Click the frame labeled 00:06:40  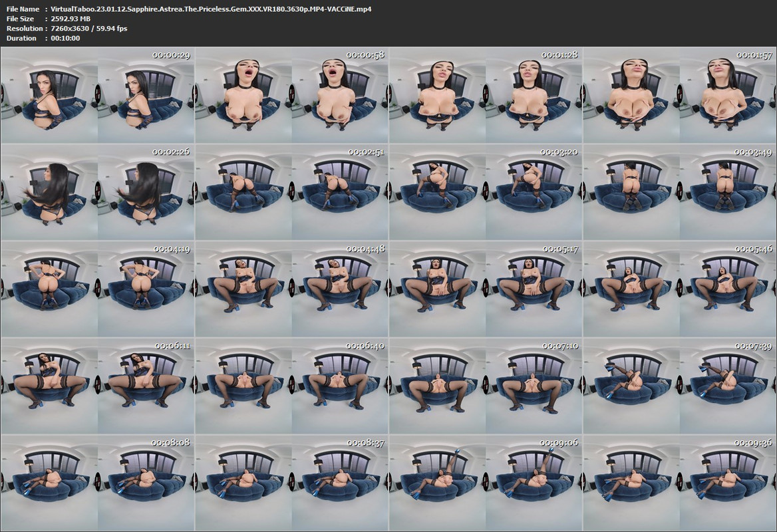point(292,386)
